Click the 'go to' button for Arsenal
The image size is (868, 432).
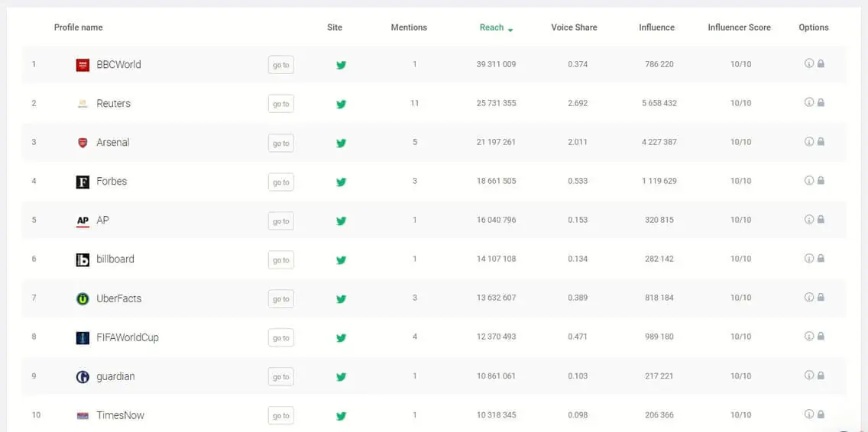(280, 143)
